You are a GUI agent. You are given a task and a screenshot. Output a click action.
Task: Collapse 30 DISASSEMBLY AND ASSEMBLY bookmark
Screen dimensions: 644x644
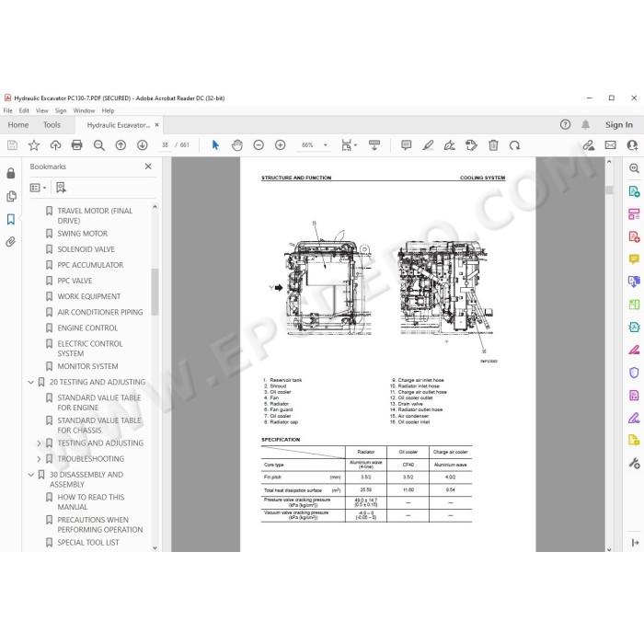tap(30, 475)
